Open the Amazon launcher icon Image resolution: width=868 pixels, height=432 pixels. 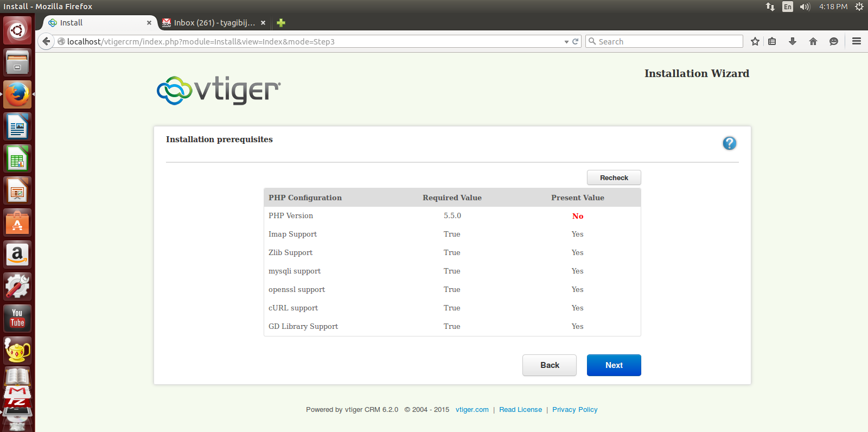tap(17, 255)
